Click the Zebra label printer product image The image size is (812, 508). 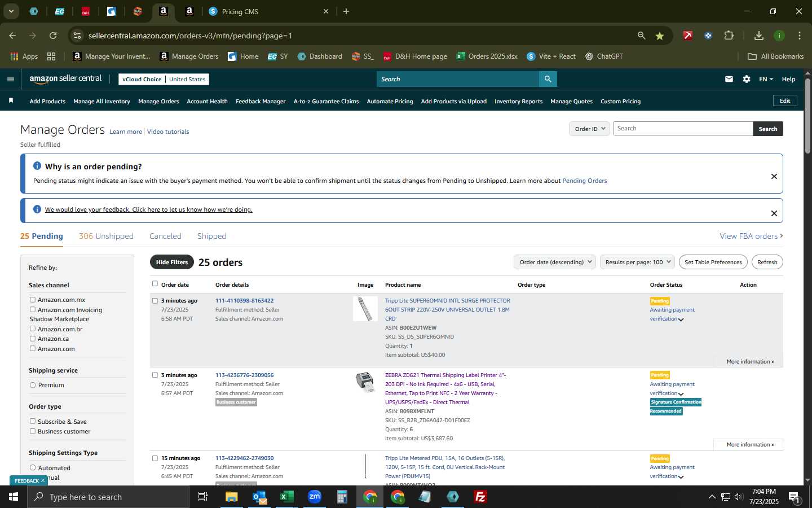tap(365, 382)
